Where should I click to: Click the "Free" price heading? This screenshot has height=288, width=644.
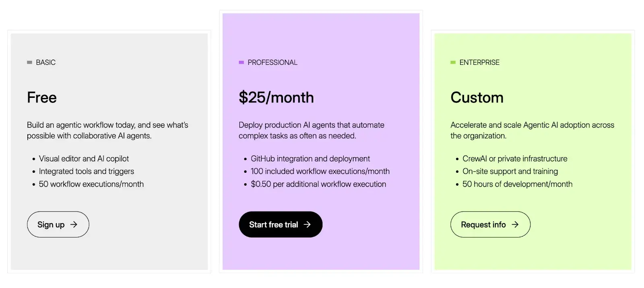point(42,97)
